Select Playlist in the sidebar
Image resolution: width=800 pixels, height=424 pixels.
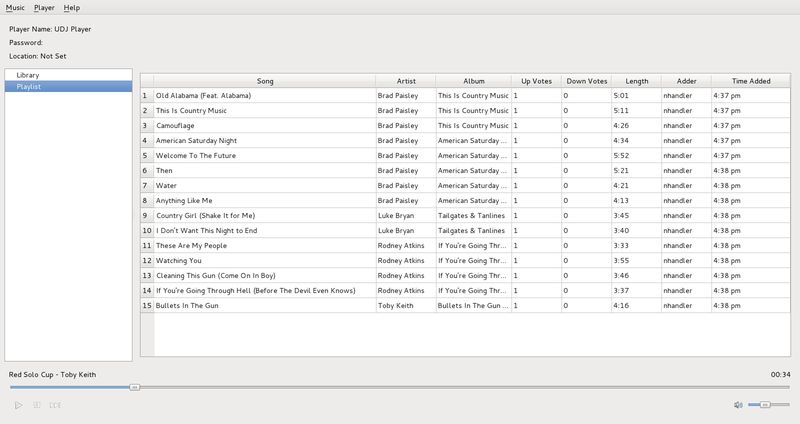(68, 87)
